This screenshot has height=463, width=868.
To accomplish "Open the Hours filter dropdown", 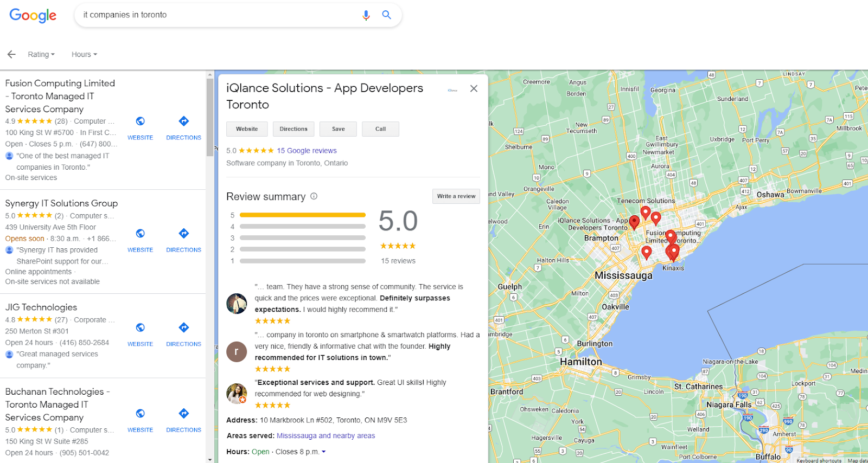I will tap(84, 54).
